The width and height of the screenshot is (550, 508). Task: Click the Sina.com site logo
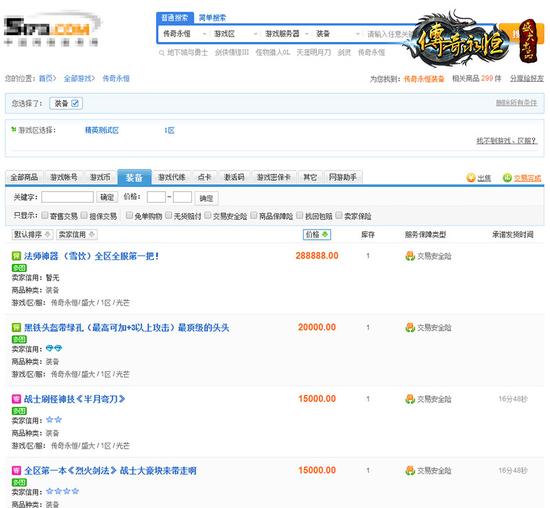pos(52,30)
